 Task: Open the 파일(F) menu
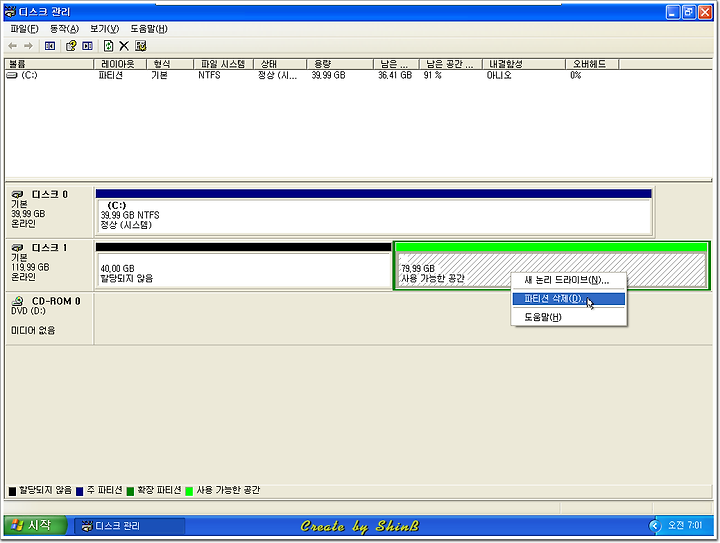point(24,29)
